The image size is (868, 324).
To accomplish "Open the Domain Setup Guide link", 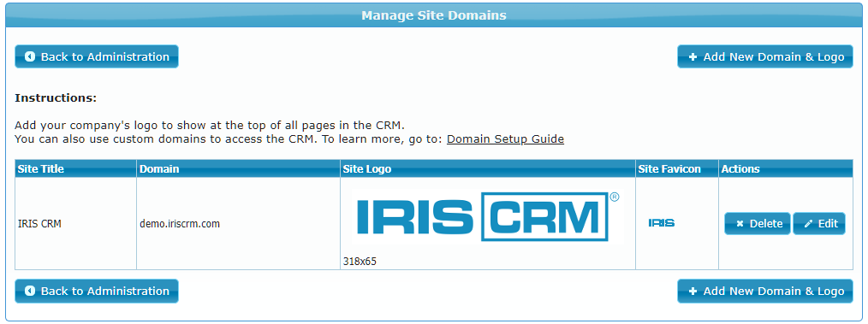I will tap(505, 138).
